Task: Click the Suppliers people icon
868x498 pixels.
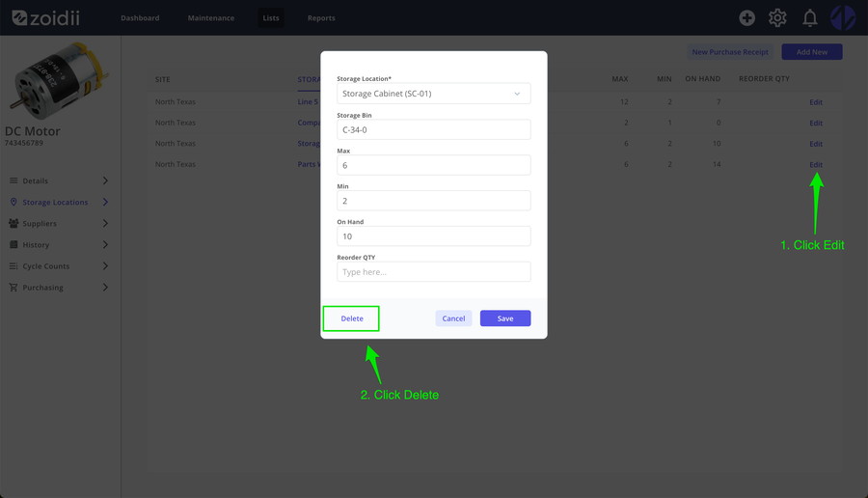Action: click(x=14, y=223)
